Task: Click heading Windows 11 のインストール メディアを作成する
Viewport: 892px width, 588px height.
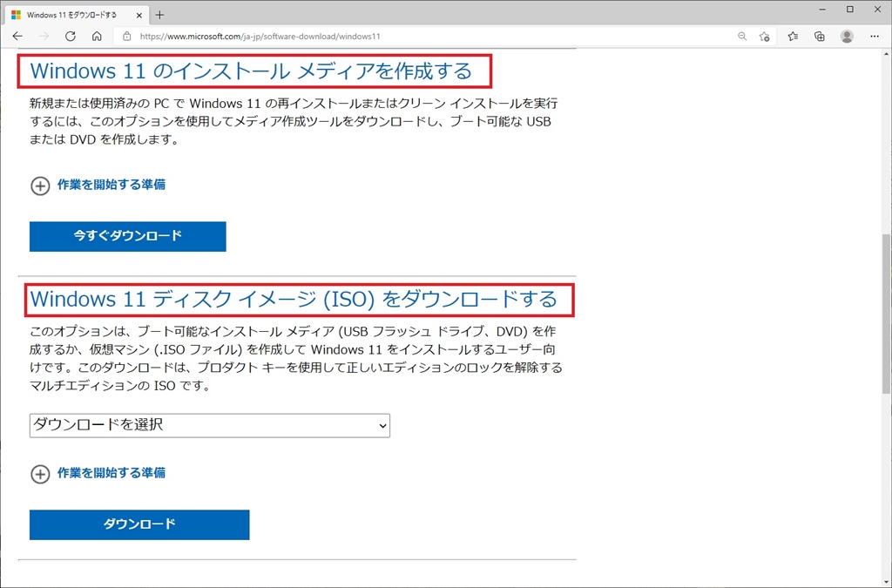Action: point(251,71)
